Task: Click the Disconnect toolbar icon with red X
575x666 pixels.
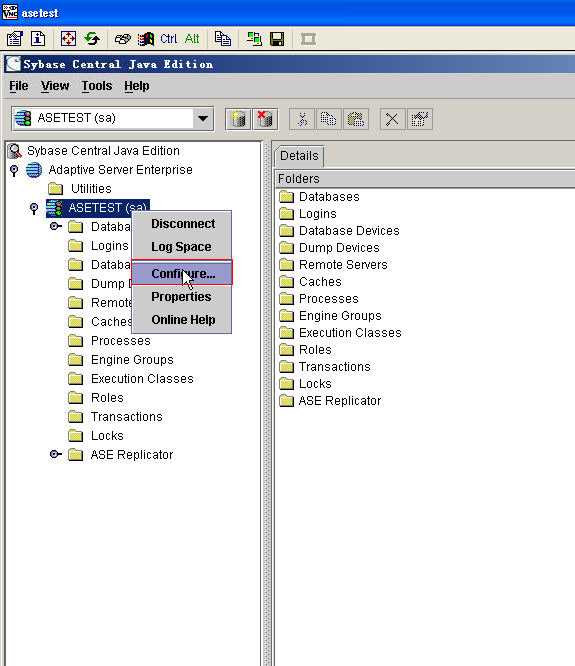Action: [x=265, y=119]
